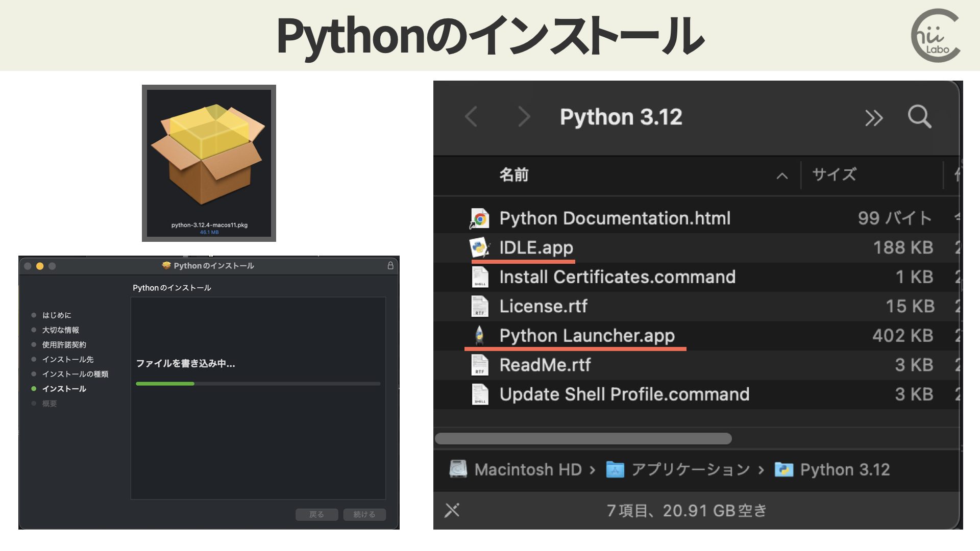Click the tools icon in Finder status bar
980x551 pixels.
(452, 510)
